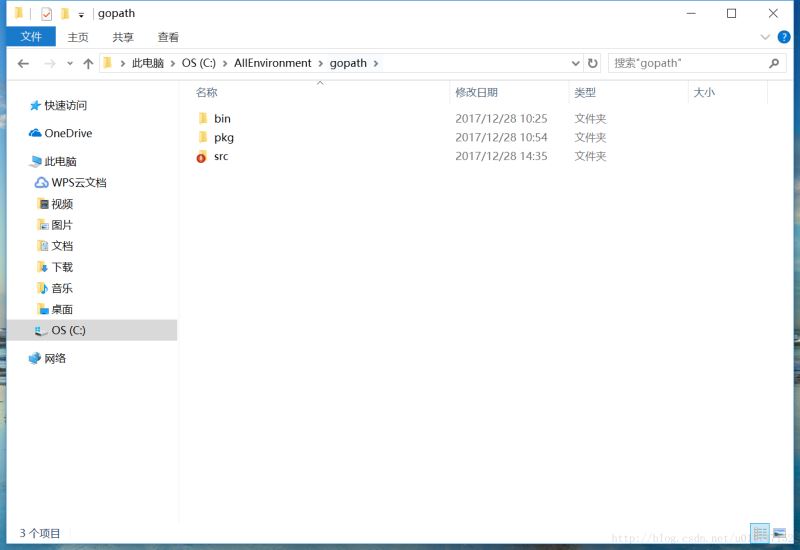Select the pkg folder name
The image size is (800, 550).
click(223, 138)
